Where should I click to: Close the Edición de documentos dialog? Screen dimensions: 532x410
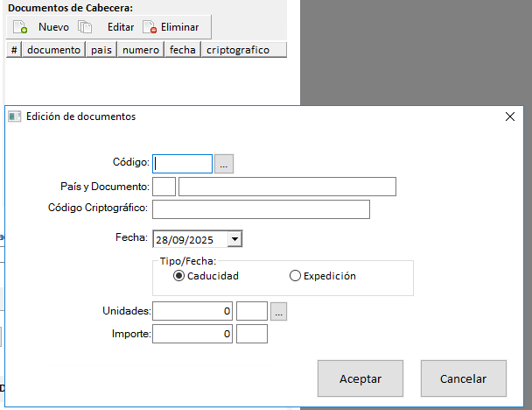click(510, 117)
